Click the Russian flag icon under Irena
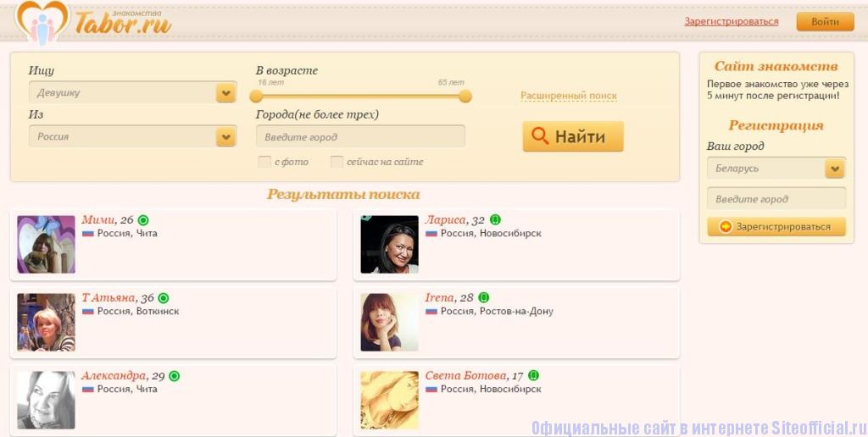Viewport: 868px width, 437px height. pyautogui.click(x=431, y=312)
